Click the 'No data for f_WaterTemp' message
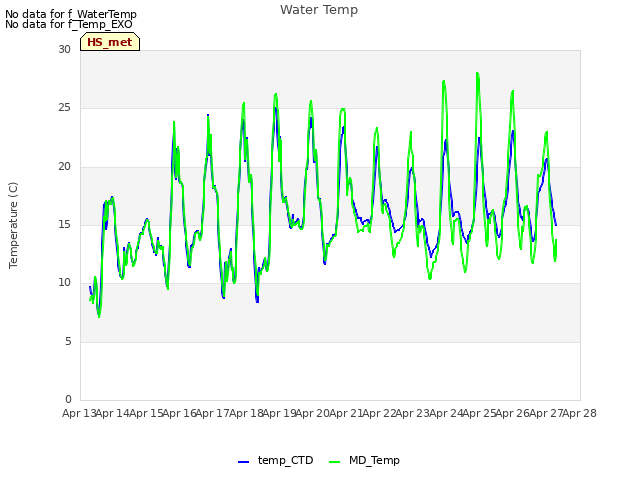The image size is (640, 480). pos(71,14)
